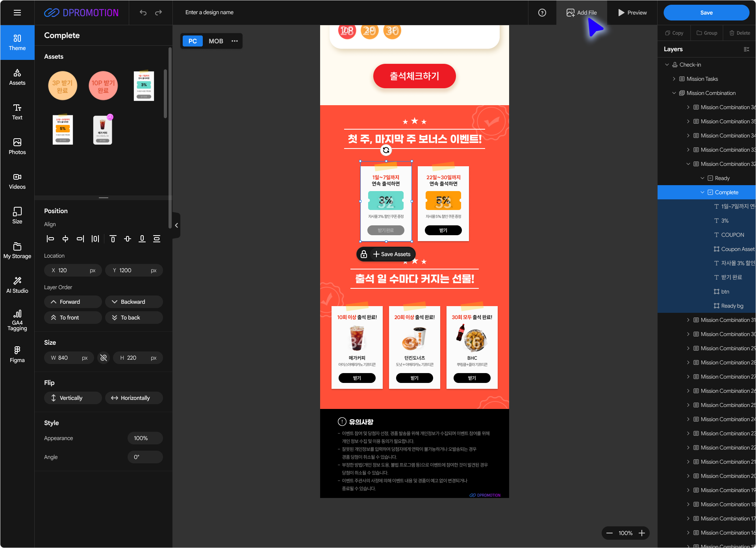The height and width of the screenshot is (548, 756).
Task: Open GA4 Tagging panel
Action: [x=17, y=320]
